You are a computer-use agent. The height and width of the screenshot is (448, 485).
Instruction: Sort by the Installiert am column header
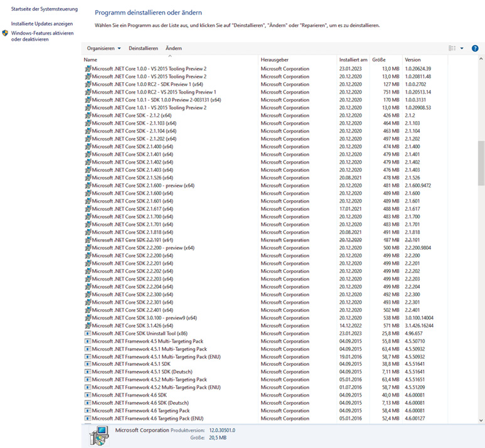(353, 60)
